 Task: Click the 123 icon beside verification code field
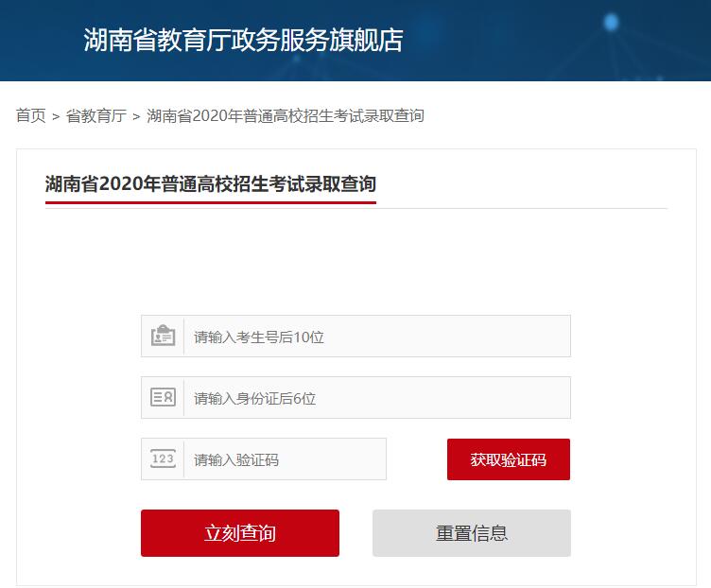[x=163, y=458]
